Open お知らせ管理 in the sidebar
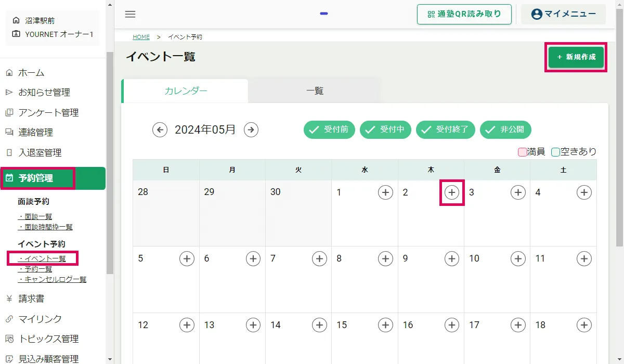Screen dimensions: 624x364 point(53,93)
